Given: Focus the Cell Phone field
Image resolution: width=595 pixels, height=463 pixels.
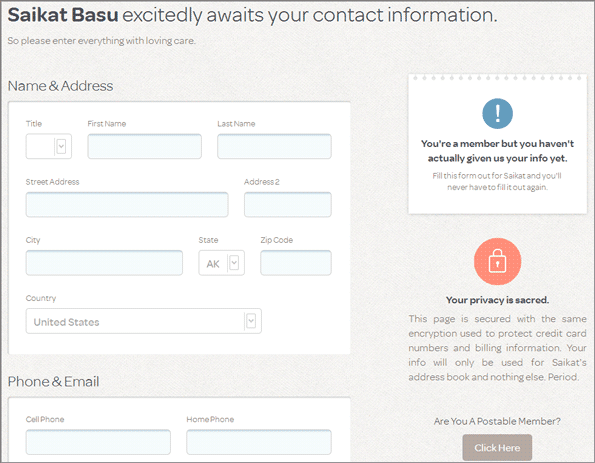Looking at the screenshot, I should click(x=98, y=442).
